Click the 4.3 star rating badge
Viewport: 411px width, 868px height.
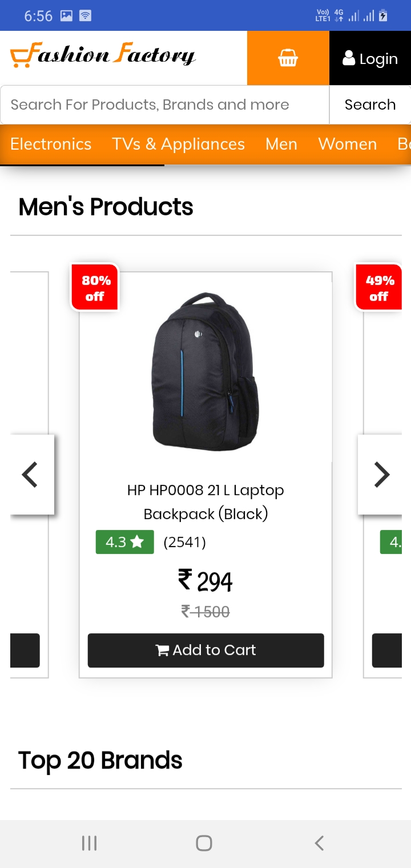tap(124, 542)
